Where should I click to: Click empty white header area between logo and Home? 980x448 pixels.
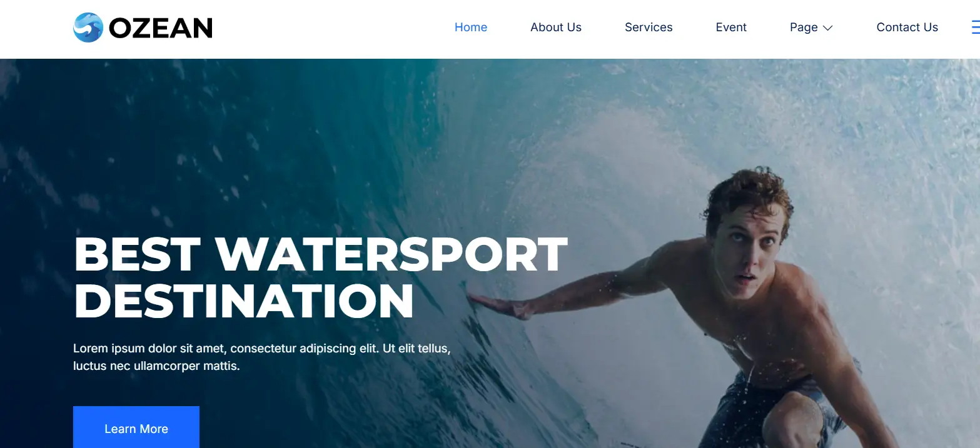click(331, 28)
